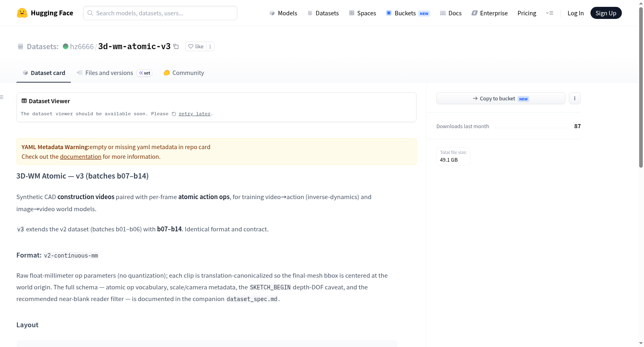
Task: Switch to the Dataset card tab
Action: tap(43, 73)
